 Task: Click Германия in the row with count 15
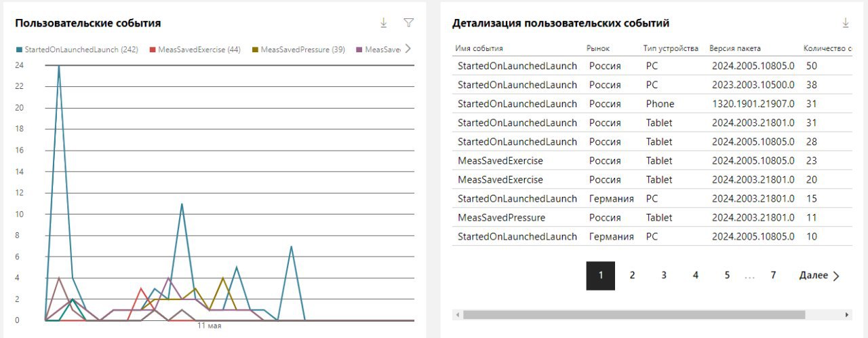click(x=611, y=199)
